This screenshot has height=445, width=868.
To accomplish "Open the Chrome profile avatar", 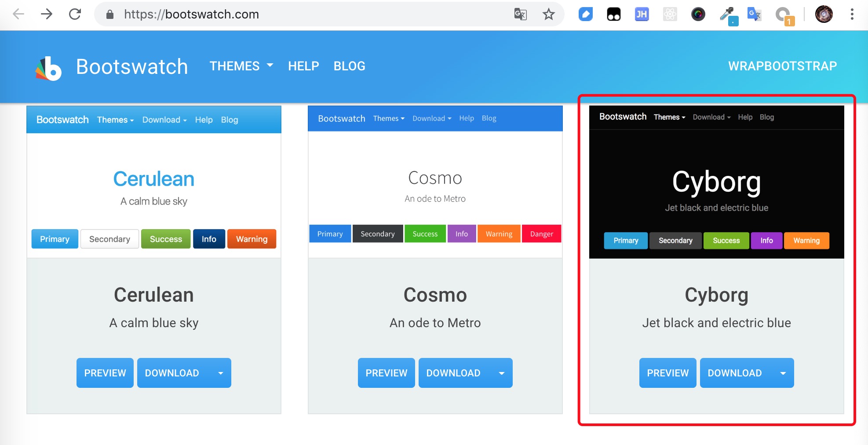I will point(824,15).
